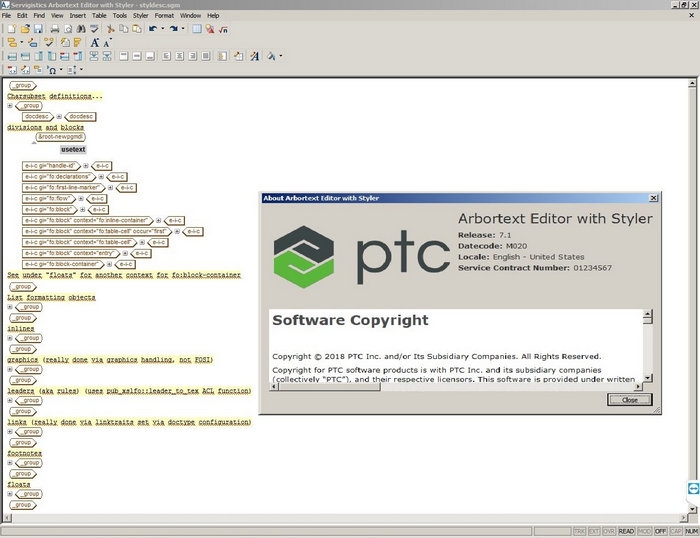Click the insert markup tags icon
The width and height of the screenshot is (700, 538).
(12, 42)
